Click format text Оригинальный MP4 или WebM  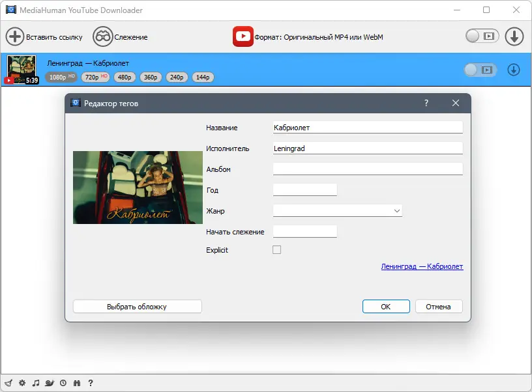(333, 37)
